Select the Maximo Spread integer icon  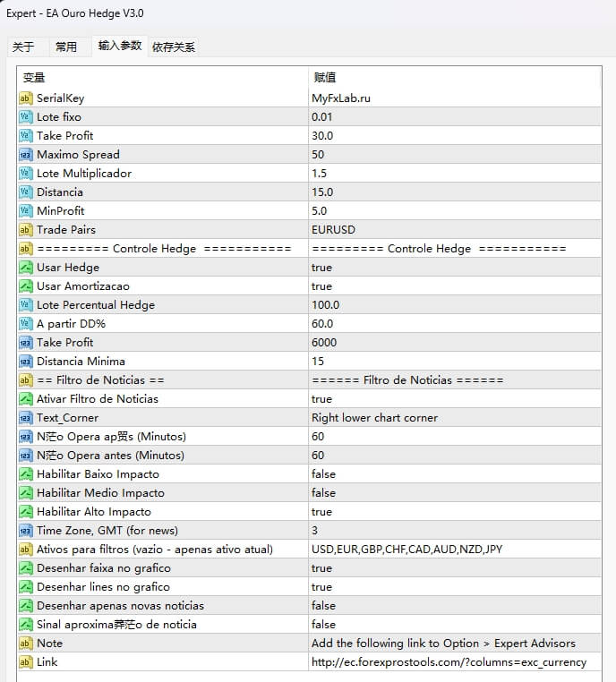[x=25, y=155]
